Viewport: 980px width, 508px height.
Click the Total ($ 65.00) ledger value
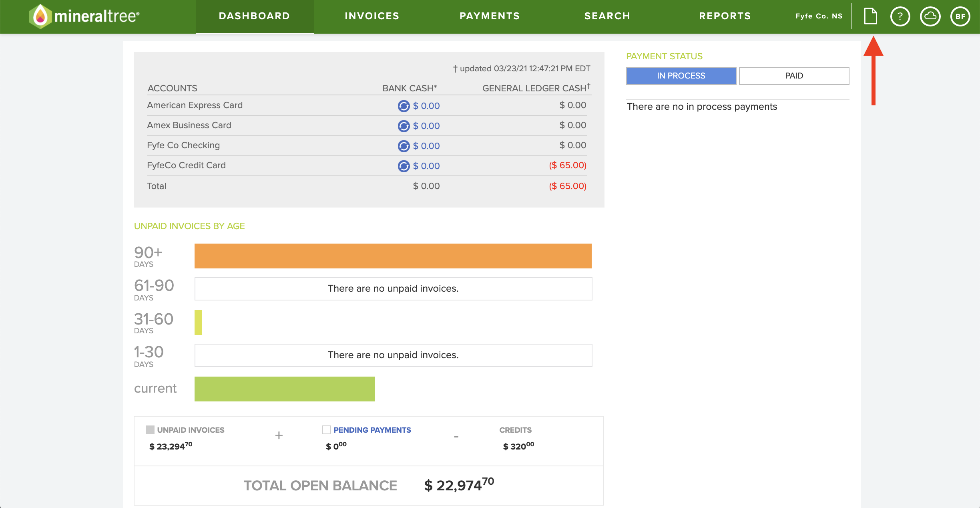click(x=568, y=186)
